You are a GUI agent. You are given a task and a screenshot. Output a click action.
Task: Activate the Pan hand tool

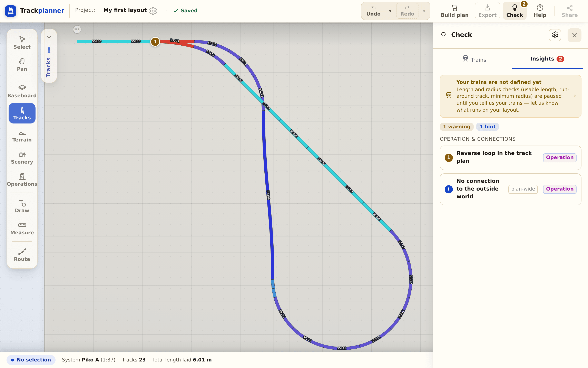(x=22, y=65)
